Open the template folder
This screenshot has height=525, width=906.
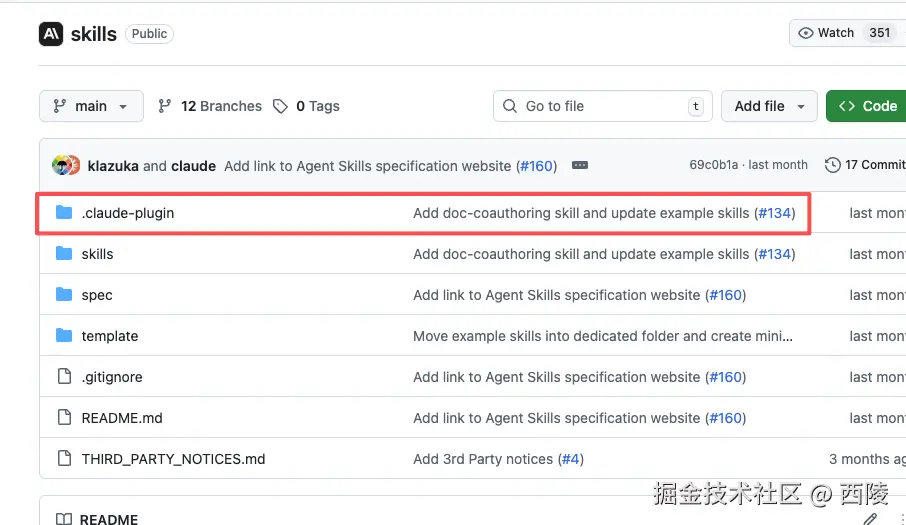(110, 336)
